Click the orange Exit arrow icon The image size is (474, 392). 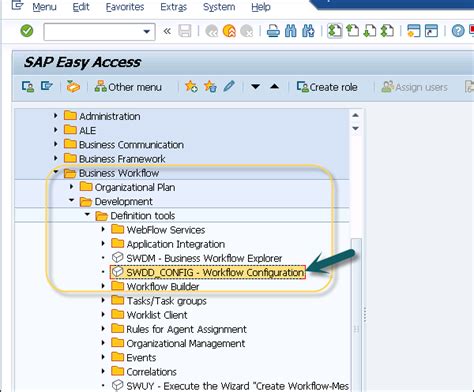229,31
